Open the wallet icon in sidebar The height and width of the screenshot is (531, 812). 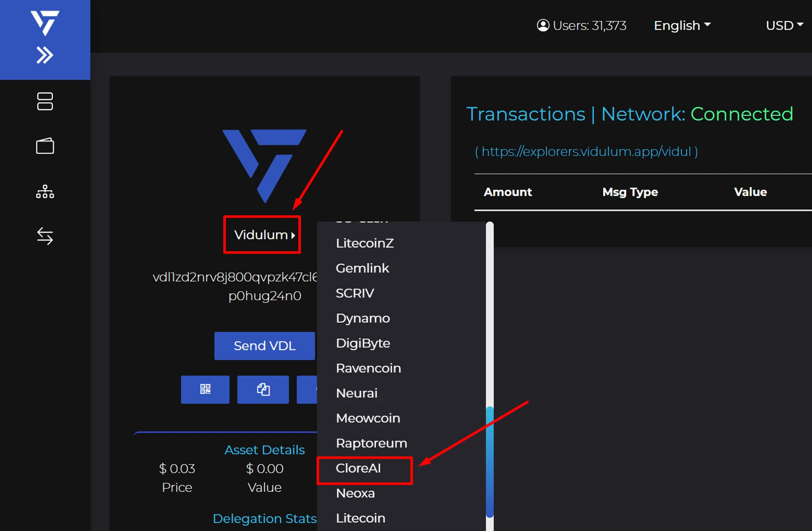[45, 146]
